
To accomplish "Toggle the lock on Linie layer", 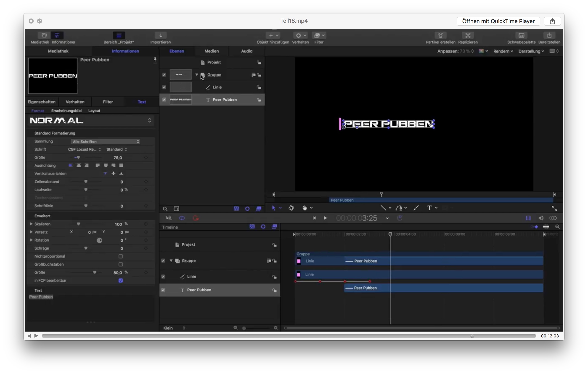I will point(259,87).
